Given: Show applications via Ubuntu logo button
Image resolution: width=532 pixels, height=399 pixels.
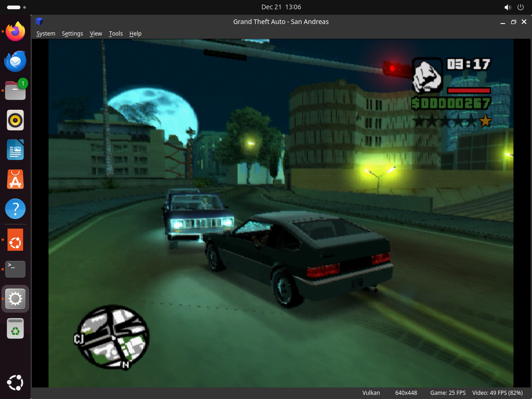Looking at the screenshot, I should pos(15,383).
